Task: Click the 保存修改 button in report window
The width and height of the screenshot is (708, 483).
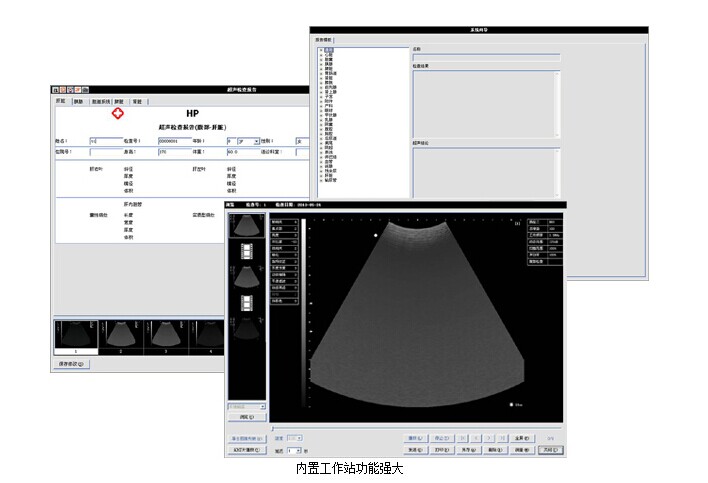Action: 74,364
